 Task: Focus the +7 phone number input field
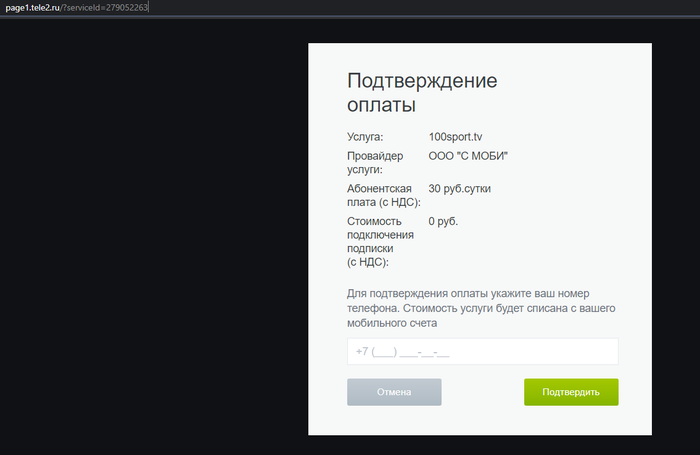483,351
